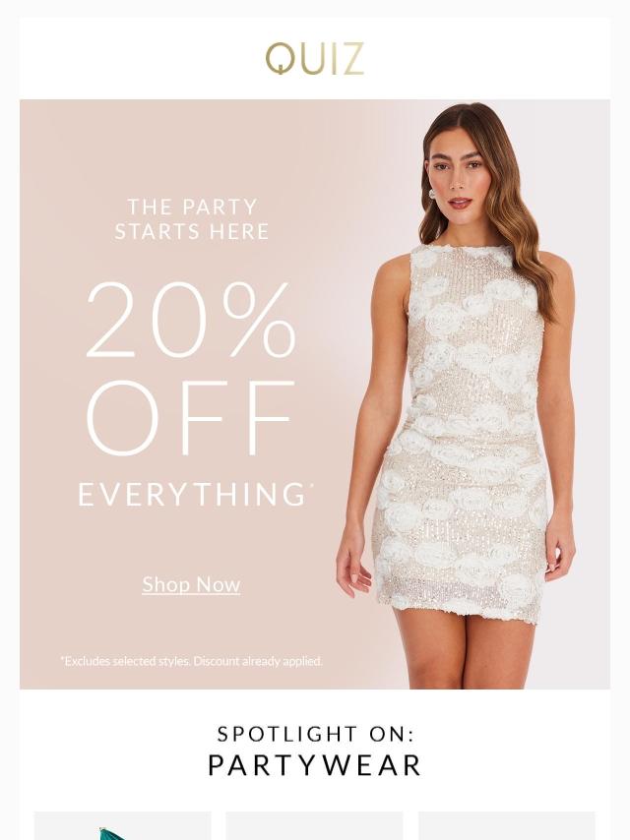Click the asterisk after EVERYTHING
Image resolution: width=630 pixels, height=840 pixels.
coord(309,485)
